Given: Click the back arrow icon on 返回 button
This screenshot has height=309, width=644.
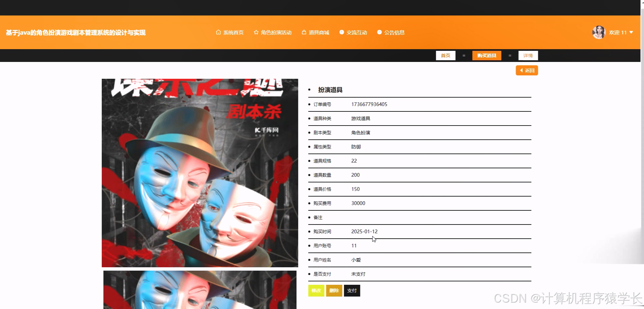Looking at the screenshot, I should click(522, 70).
